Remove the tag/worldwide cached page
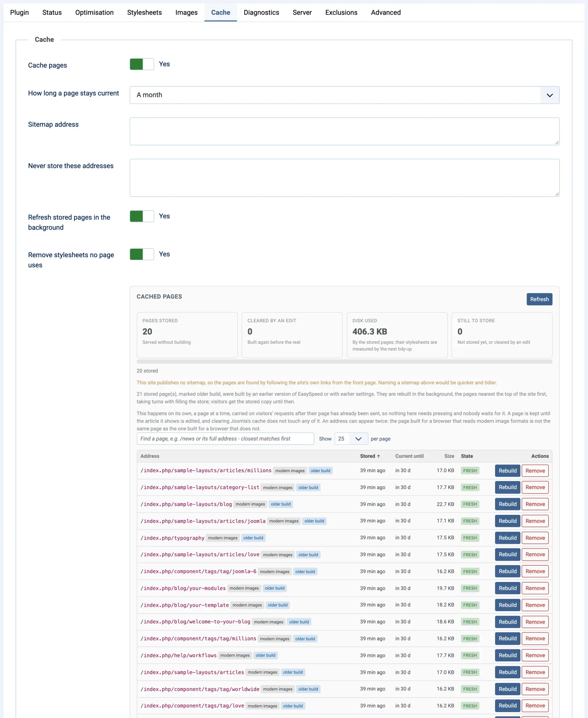 tap(535, 689)
